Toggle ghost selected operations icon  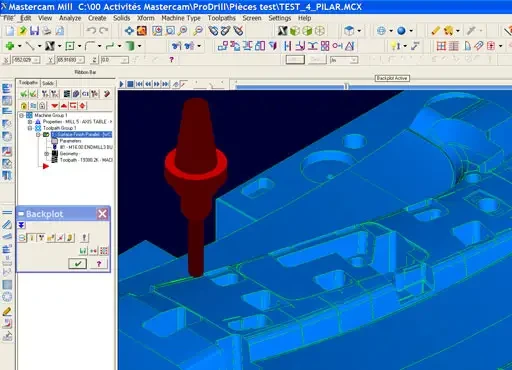pos(42,106)
